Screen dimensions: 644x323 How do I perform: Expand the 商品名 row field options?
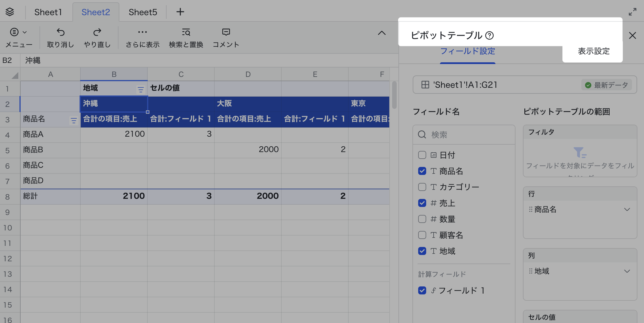point(627,210)
